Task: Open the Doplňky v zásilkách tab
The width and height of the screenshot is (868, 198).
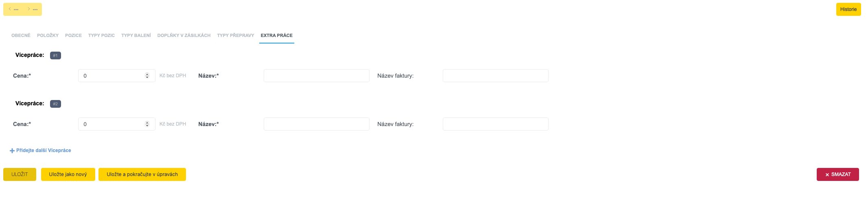Action: [x=184, y=35]
